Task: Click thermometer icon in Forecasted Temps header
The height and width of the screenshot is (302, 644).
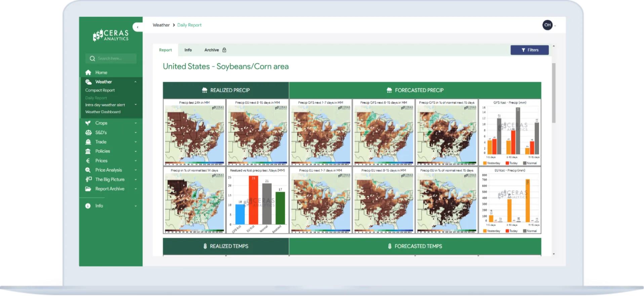Action: 390,246
